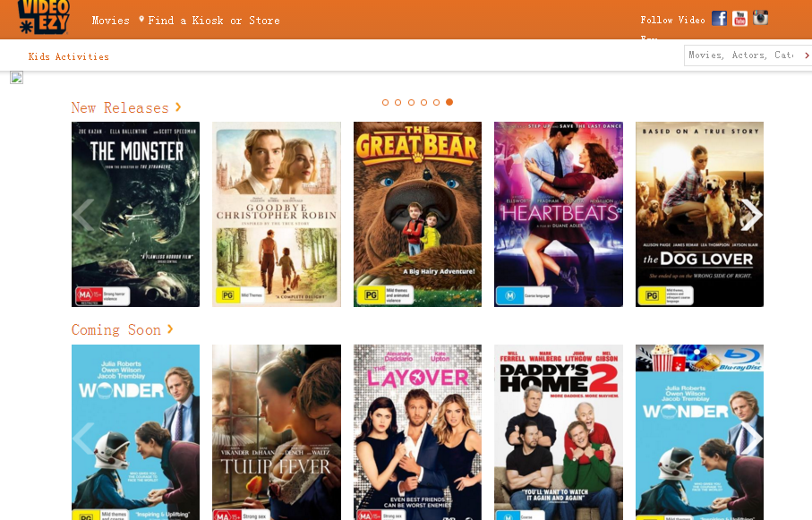Open the Tulip Fever cover
Image resolution: width=812 pixels, height=520 pixels.
click(x=277, y=432)
